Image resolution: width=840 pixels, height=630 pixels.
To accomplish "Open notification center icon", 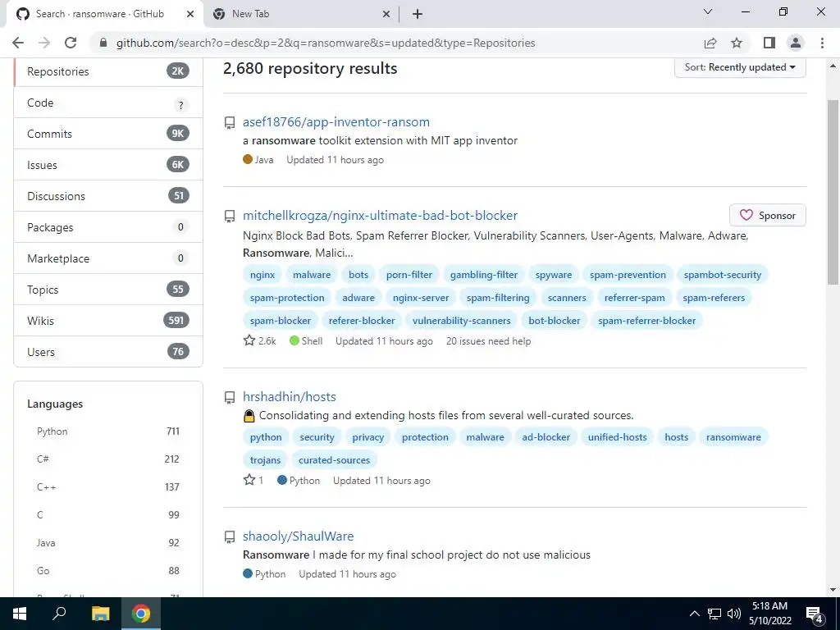I will click(815, 614).
